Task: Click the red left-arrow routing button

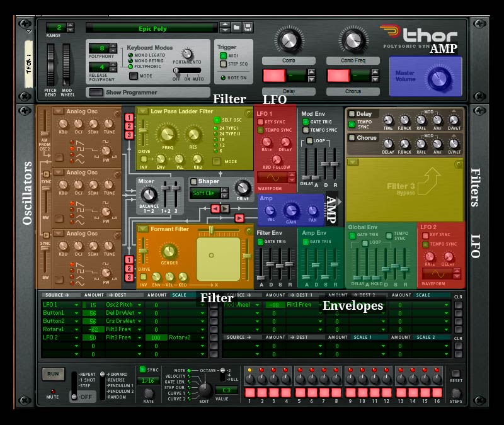Action: [x=215, y=209]
